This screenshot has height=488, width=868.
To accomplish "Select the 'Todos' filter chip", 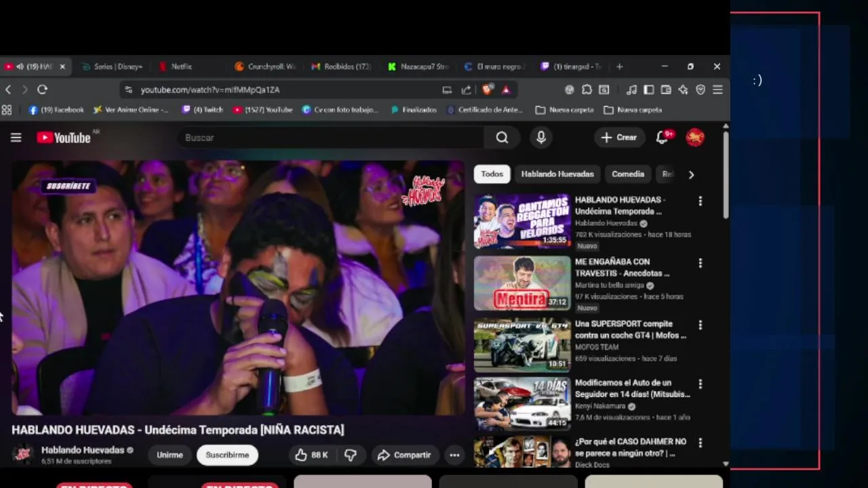I will pos(492,174).
